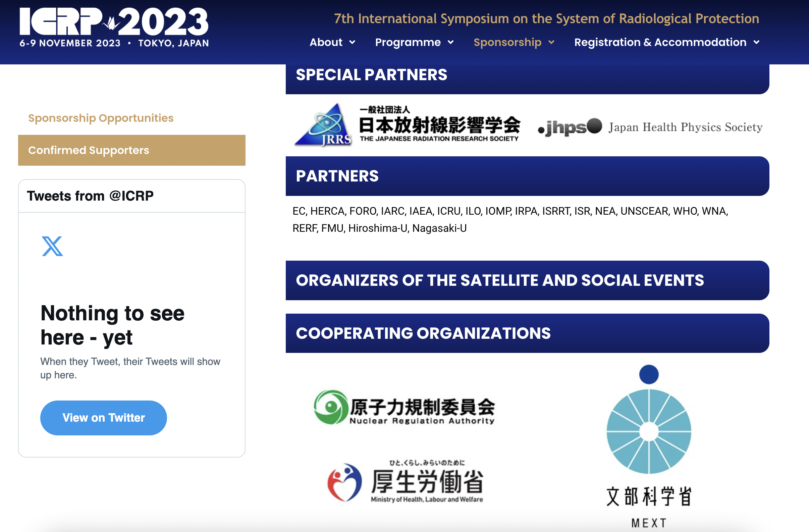This screenshot has height=532, width=809.
Task: Click the View on Twitter button
Action: 103,417
